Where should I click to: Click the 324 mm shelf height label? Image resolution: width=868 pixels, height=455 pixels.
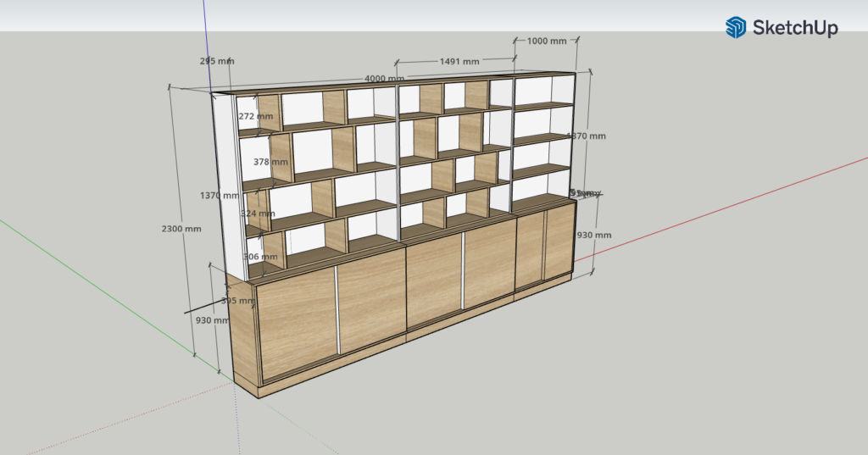point(259,214)
